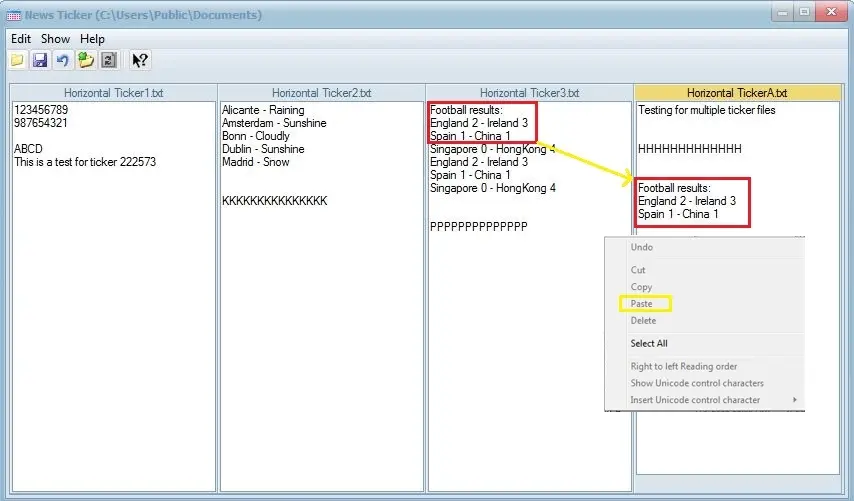Select the Horizontal TickerA.txt highlighted header
The image size is (854, 501).
pos(737,93)
